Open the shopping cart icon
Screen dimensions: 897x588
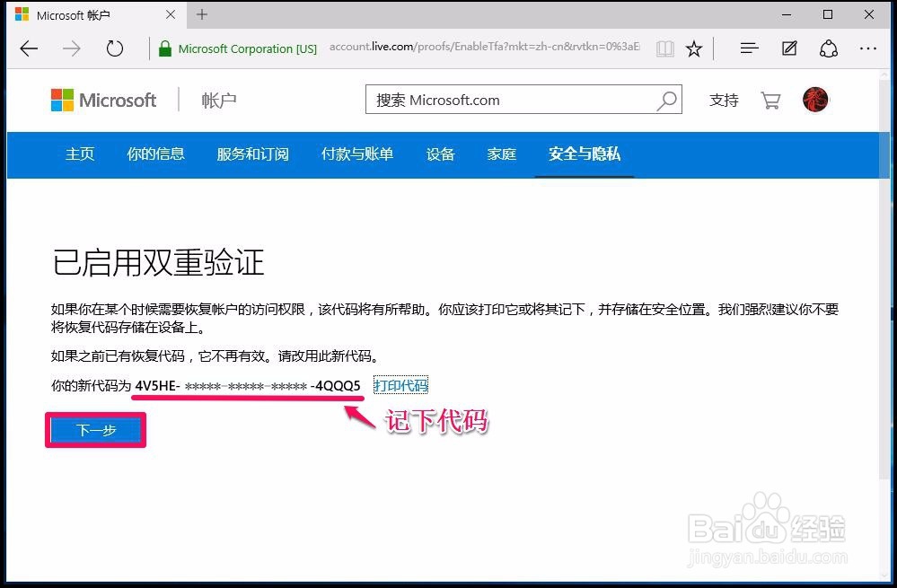[770, 101]
